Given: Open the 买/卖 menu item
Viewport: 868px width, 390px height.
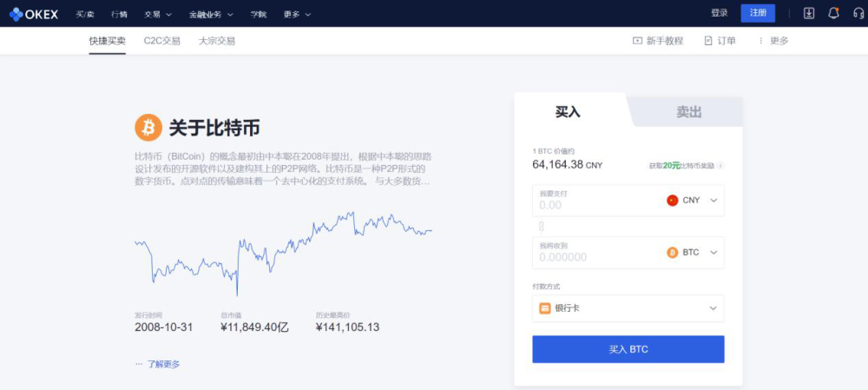Looking at the screenshot, I should (x=85, y=14).
